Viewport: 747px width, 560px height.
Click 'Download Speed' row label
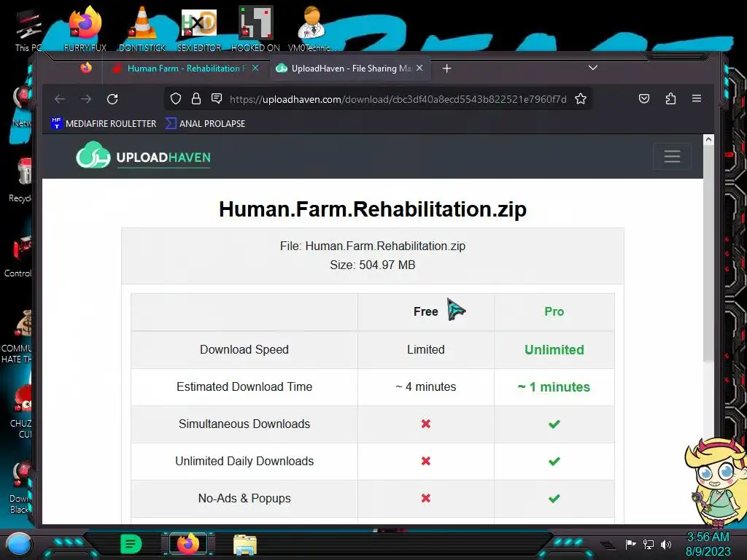tap(244, 349)
